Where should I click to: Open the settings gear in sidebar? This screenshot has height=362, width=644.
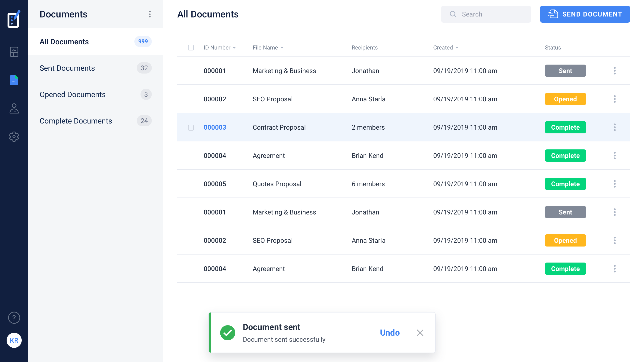point(14,137)
